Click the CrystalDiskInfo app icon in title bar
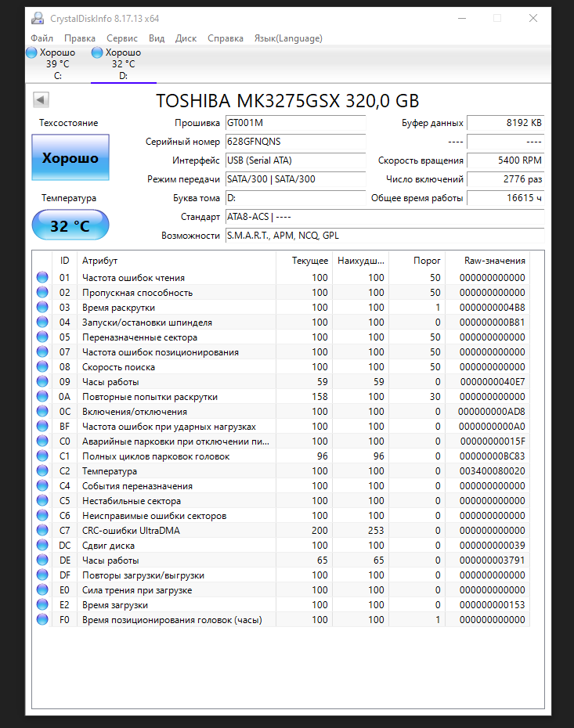The width and height of the screenshot is (574, 728). (38, 19)
